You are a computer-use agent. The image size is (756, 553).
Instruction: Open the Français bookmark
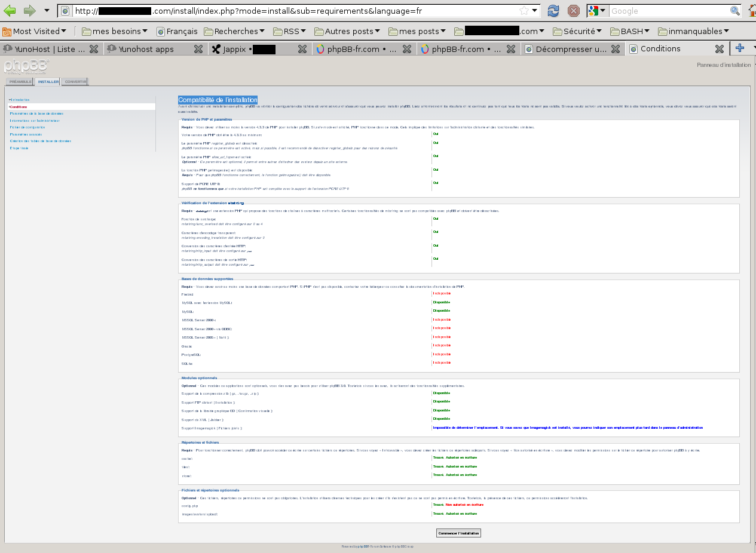click(x=177, y=31)
